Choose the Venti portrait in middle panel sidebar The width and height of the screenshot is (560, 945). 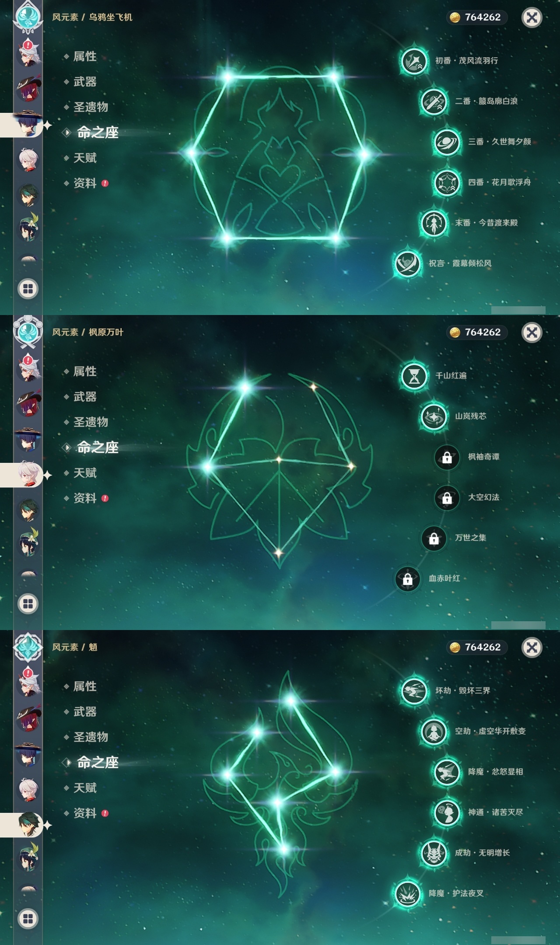click(28, 542)
